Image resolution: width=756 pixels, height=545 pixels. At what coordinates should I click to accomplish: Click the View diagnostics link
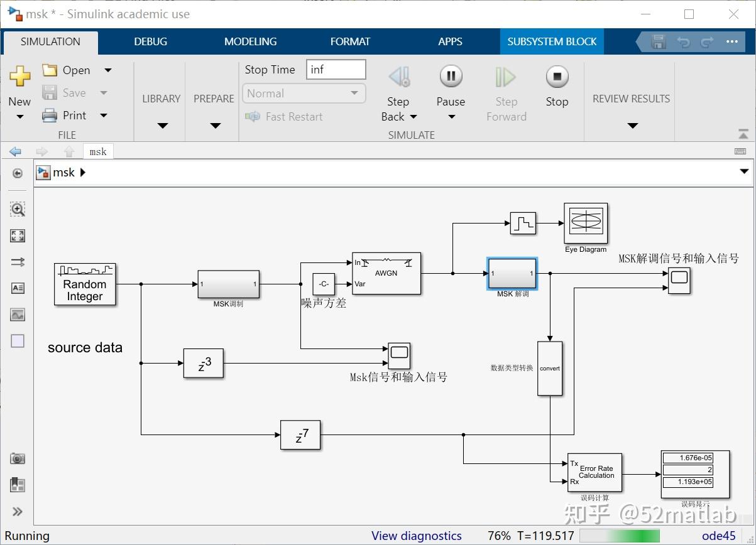coord(417,536)
